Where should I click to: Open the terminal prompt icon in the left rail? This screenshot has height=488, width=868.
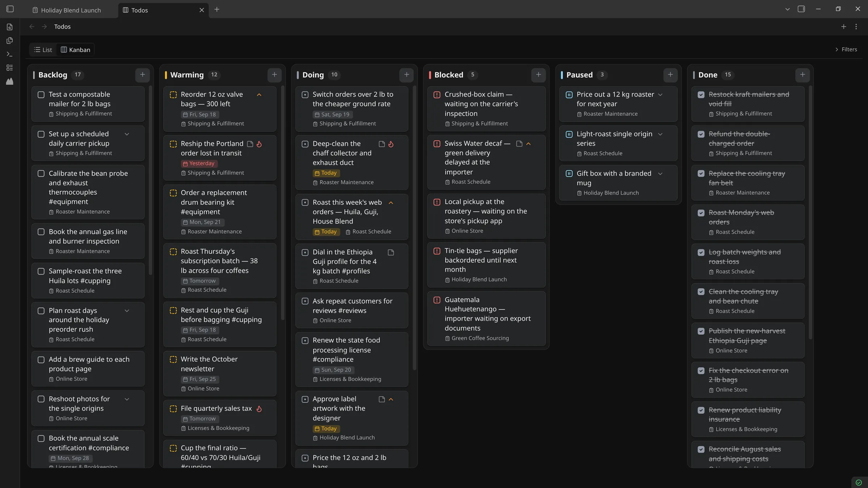[10, 54]
